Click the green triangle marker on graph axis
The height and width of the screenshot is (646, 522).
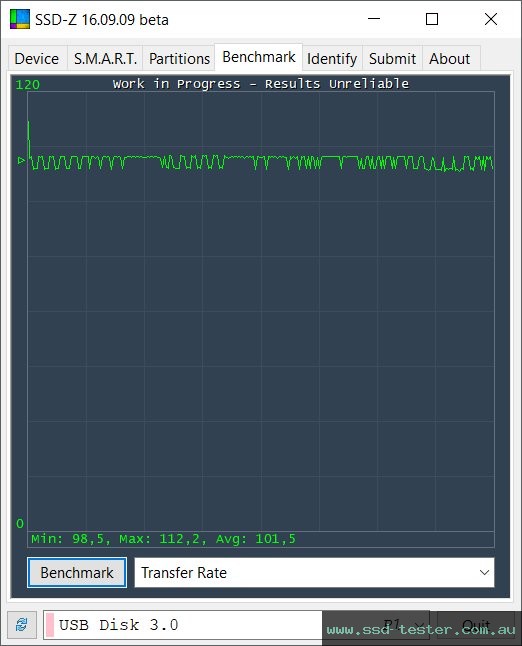point(21,160)
